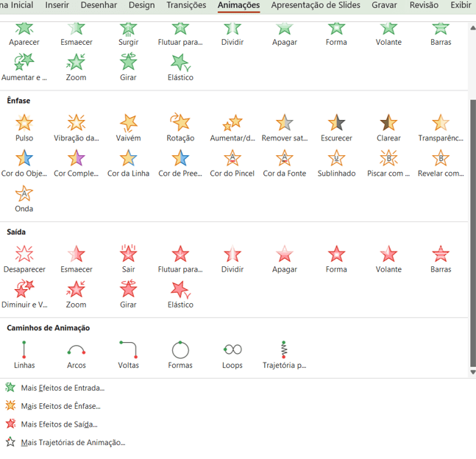Choose the green Forma entrance animation

pyautogui.click(x=337, y=35)
